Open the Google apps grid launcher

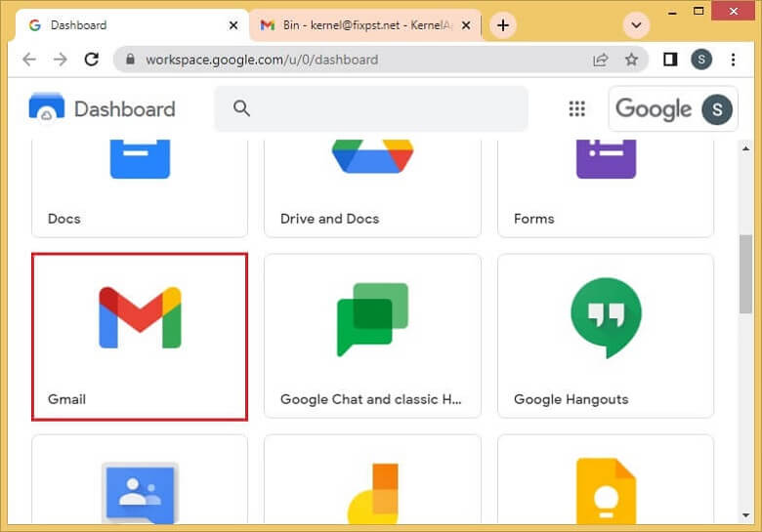pos(576,108)
